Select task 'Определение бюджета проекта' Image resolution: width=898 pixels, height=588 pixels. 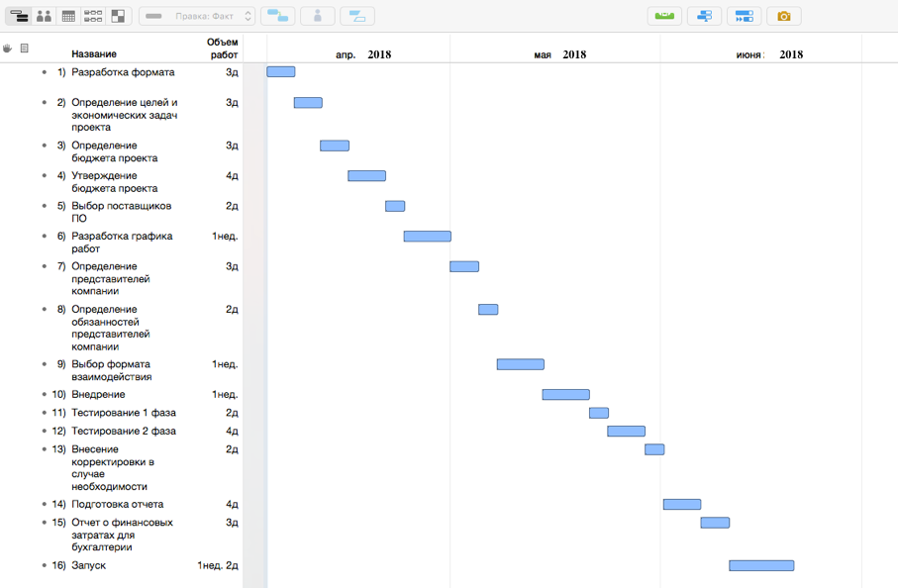(x=115, y=151)
